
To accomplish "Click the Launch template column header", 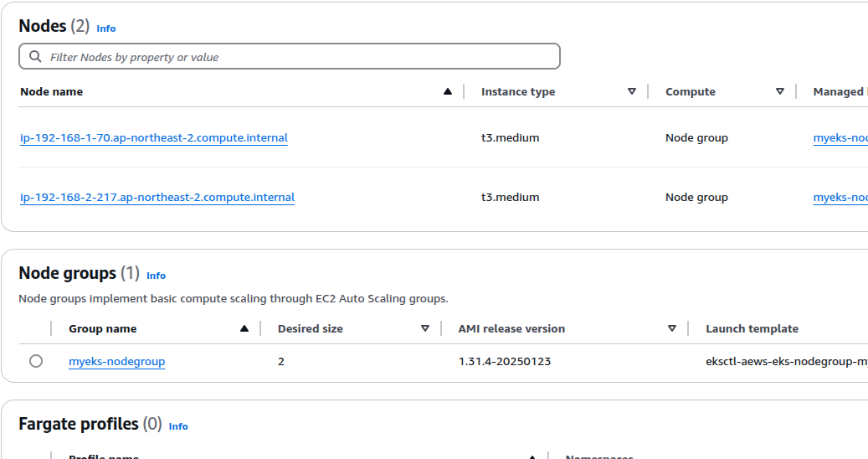I will pyautogui.click(x=752, y=329).
